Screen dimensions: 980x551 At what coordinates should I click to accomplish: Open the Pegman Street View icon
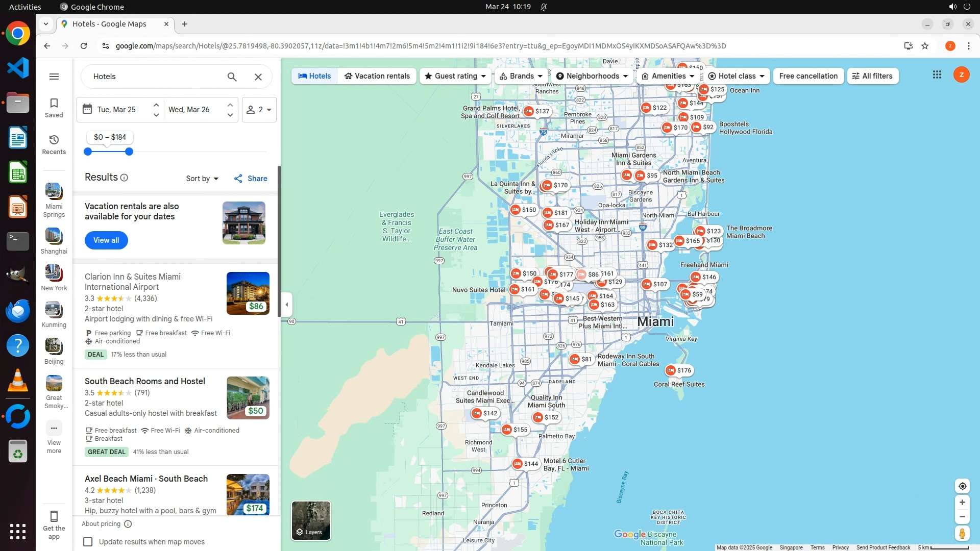coord(962,534)
